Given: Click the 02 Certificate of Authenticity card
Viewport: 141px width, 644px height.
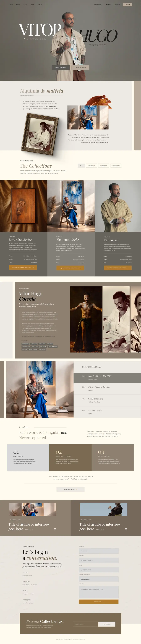Looking at the screenshot, I should (70, 457).
